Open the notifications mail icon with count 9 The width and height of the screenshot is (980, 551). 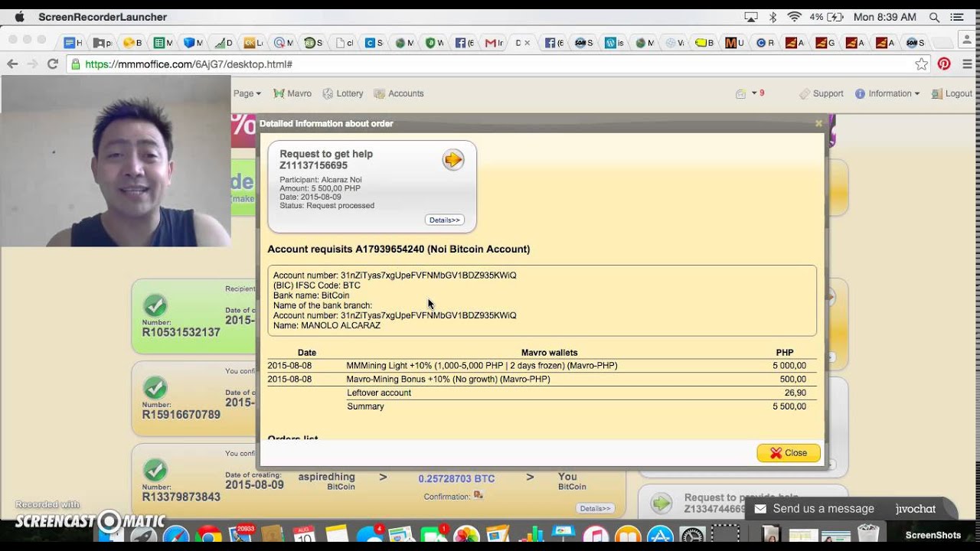pyautogui.click(x=740, y=93)
